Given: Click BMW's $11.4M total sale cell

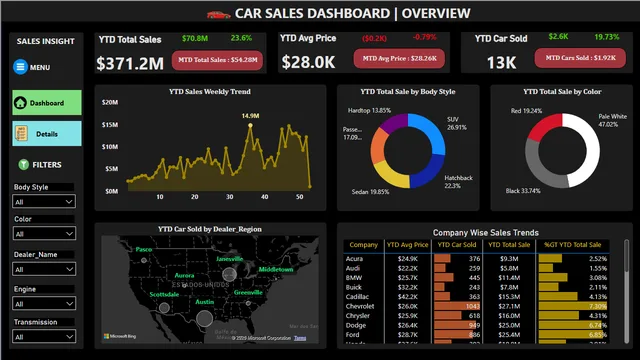Looking at the screenshot, I should pos(509,278).
